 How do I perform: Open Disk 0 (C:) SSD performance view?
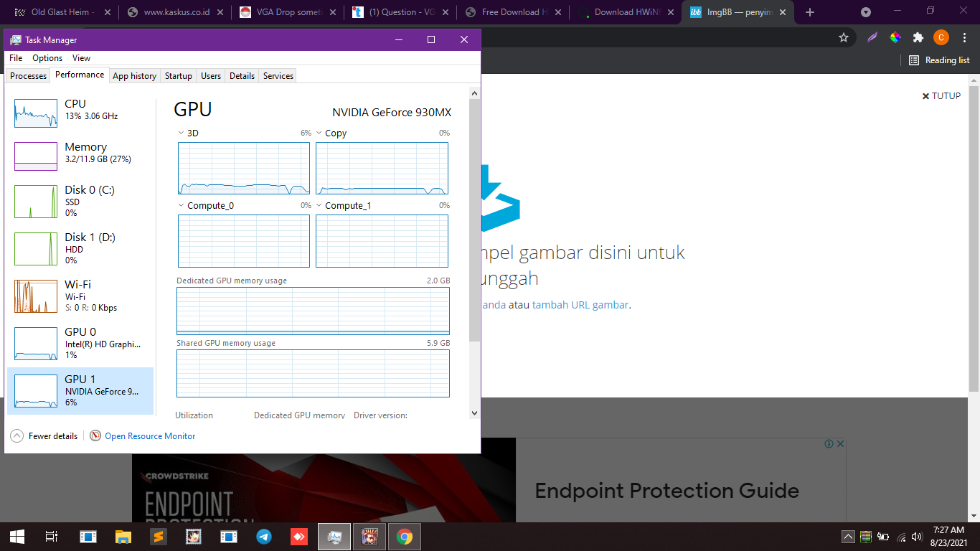[x=80, y=202]
